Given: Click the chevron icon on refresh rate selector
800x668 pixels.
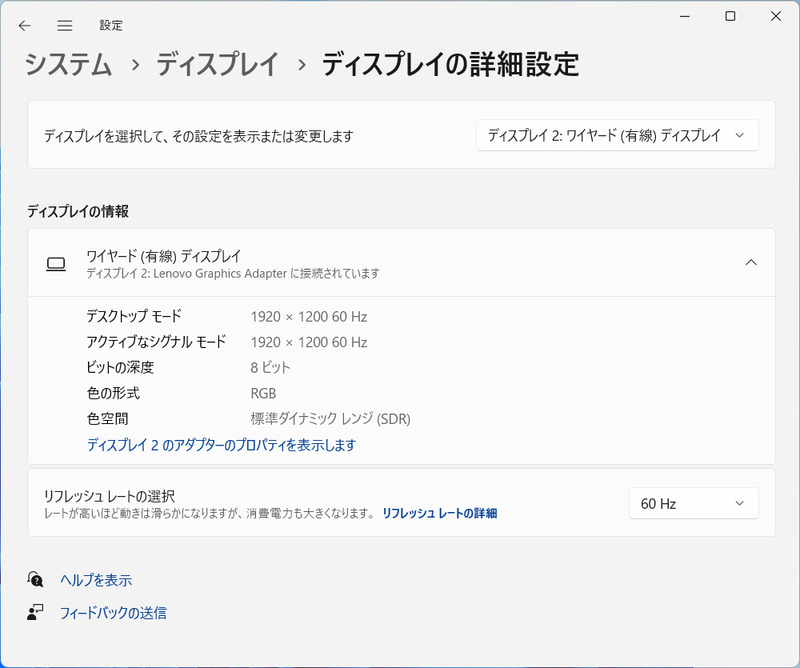Looking at the screenshot, I should point(740,503).
